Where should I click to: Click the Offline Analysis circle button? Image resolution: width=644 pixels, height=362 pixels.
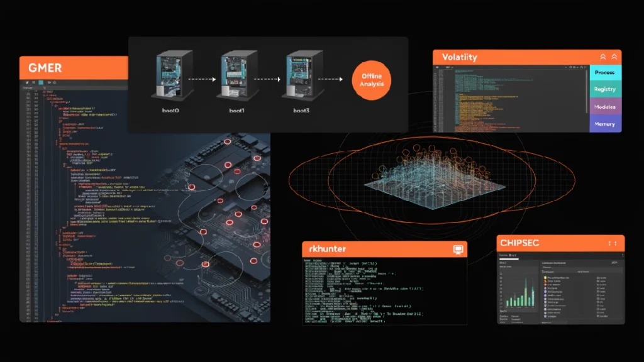pos(372,80)
